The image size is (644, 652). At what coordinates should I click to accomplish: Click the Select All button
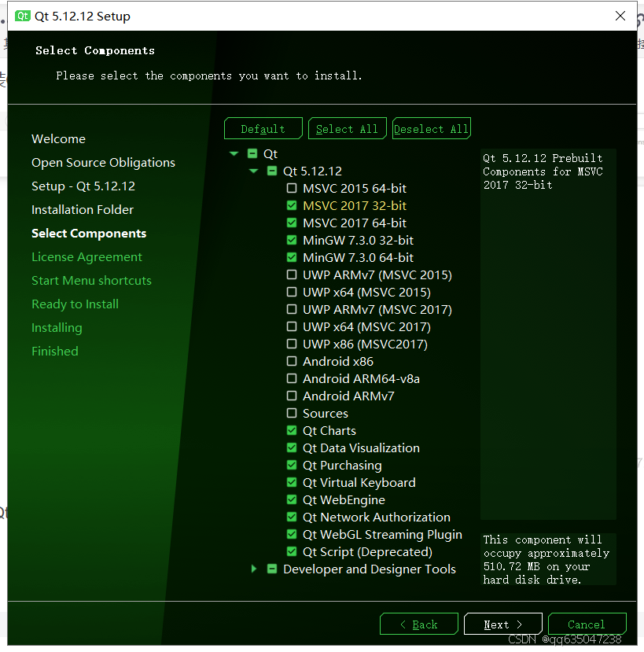pyautogui.click(x=347, y=128)
